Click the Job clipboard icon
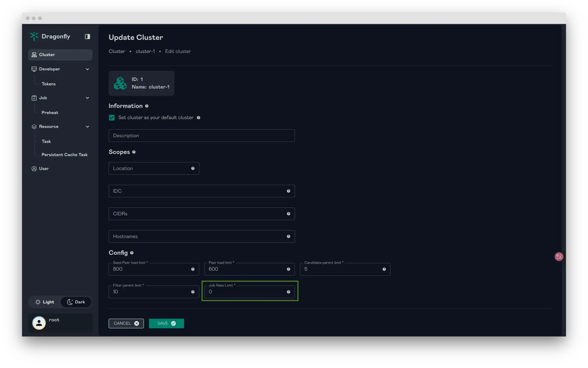 [x=34, y=98]
